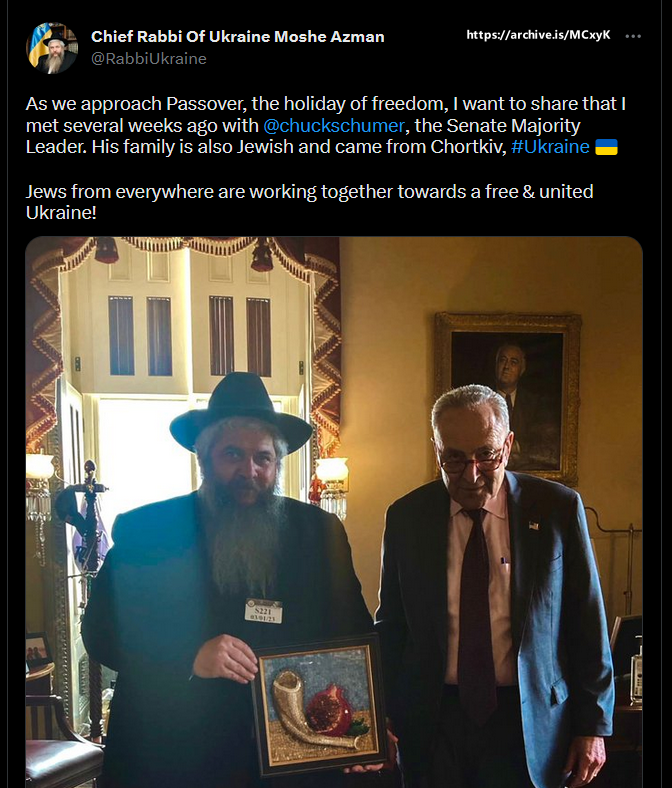Click the framed wall portrait in the photo
672x788 pixels.
point(508,397)
